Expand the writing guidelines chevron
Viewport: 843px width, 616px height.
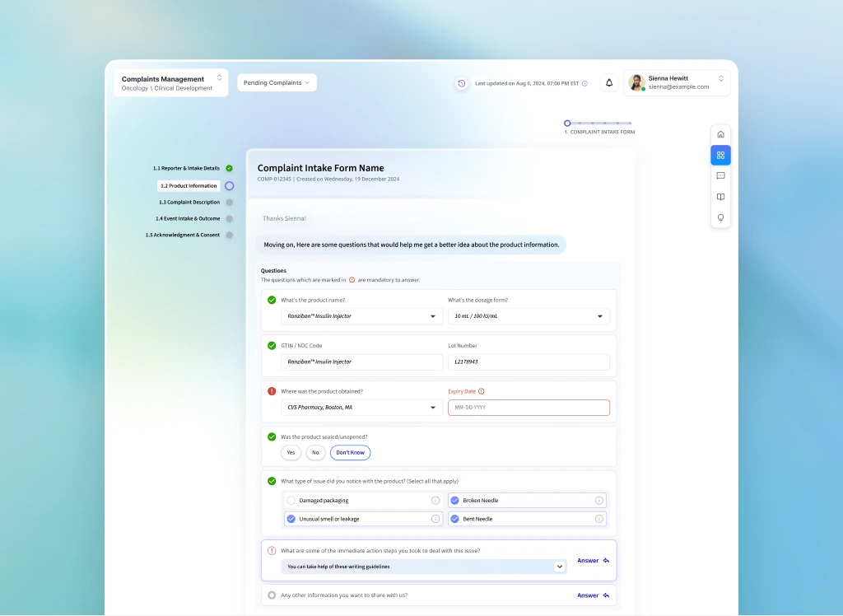pyautogui.click(x=559, y=567)
